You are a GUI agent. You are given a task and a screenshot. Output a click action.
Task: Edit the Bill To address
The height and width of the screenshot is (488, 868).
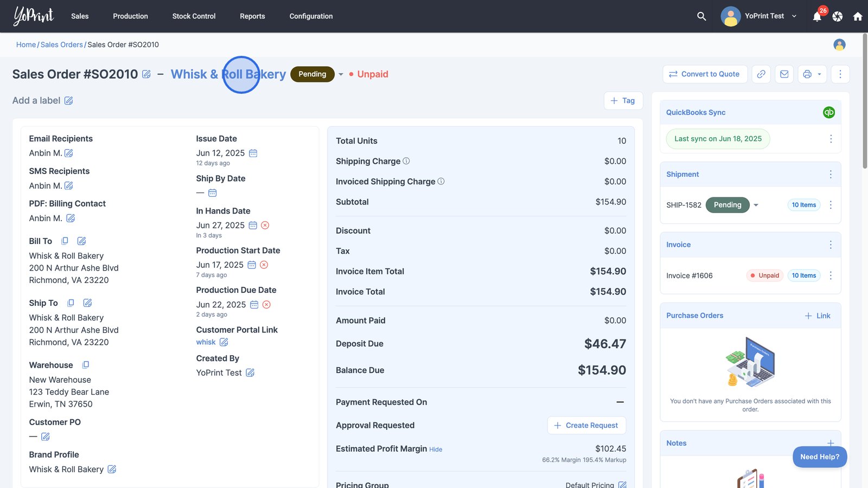[x=81, y=241]
